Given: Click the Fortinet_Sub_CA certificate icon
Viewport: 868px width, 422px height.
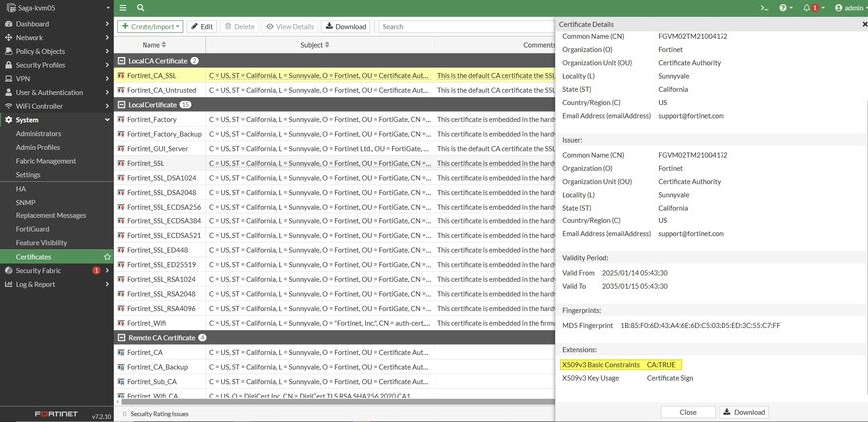Looking at the screenshot, I should coord(121,382).
